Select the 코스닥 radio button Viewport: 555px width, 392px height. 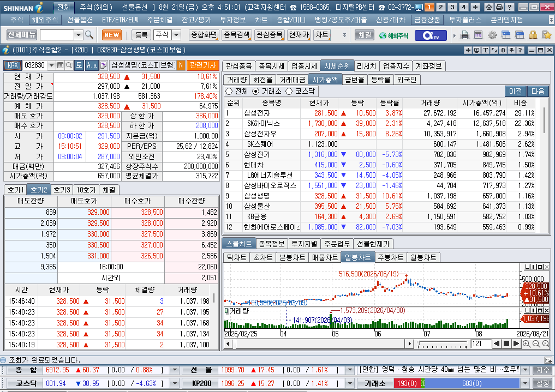coord(289,92)
